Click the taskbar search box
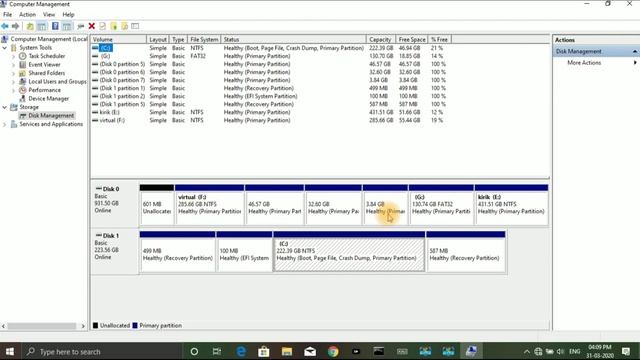The height and width of the screenshot is (360, 640). click(102, 351)
